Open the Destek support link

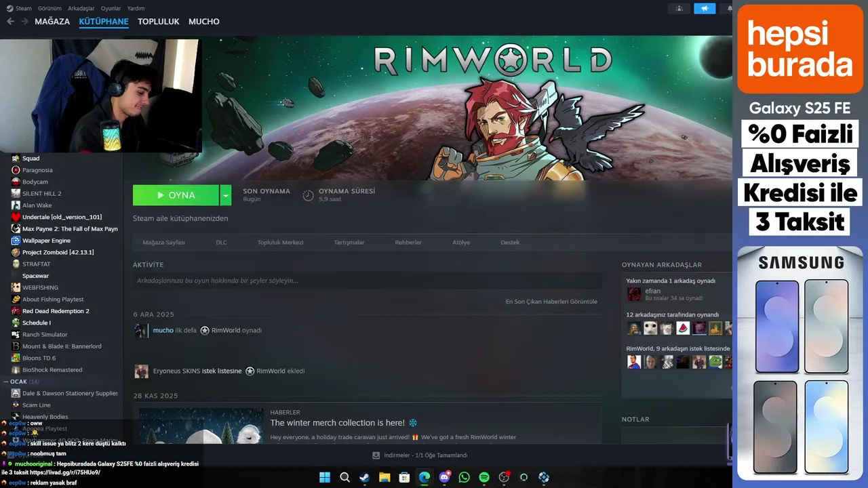point(510,242)
